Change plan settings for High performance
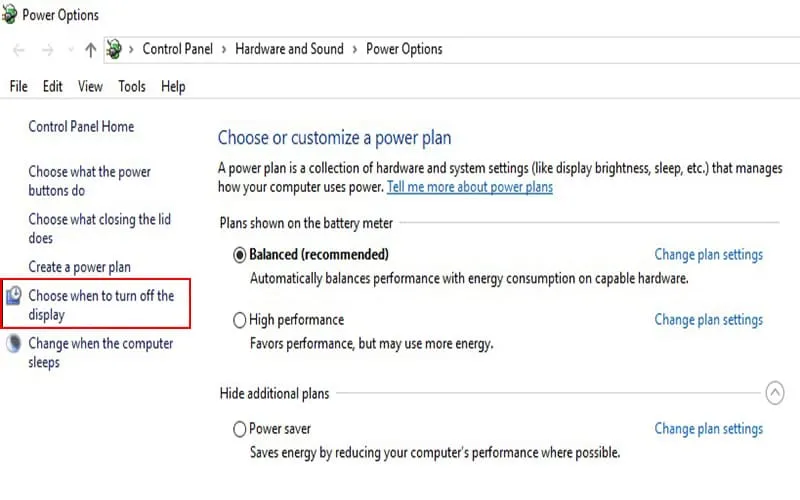 [708, 320]
